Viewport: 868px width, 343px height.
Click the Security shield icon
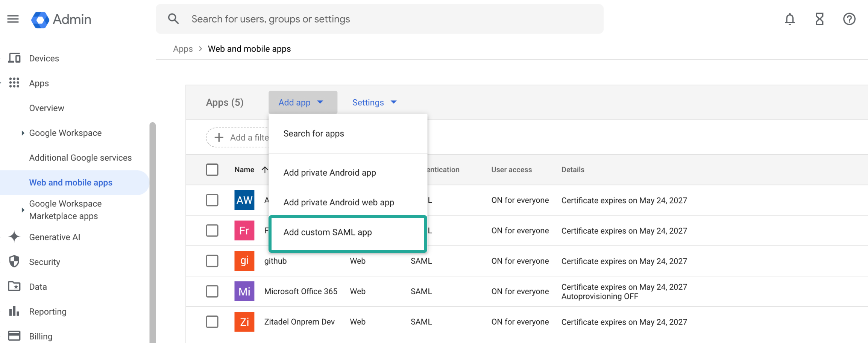(14, 261)
